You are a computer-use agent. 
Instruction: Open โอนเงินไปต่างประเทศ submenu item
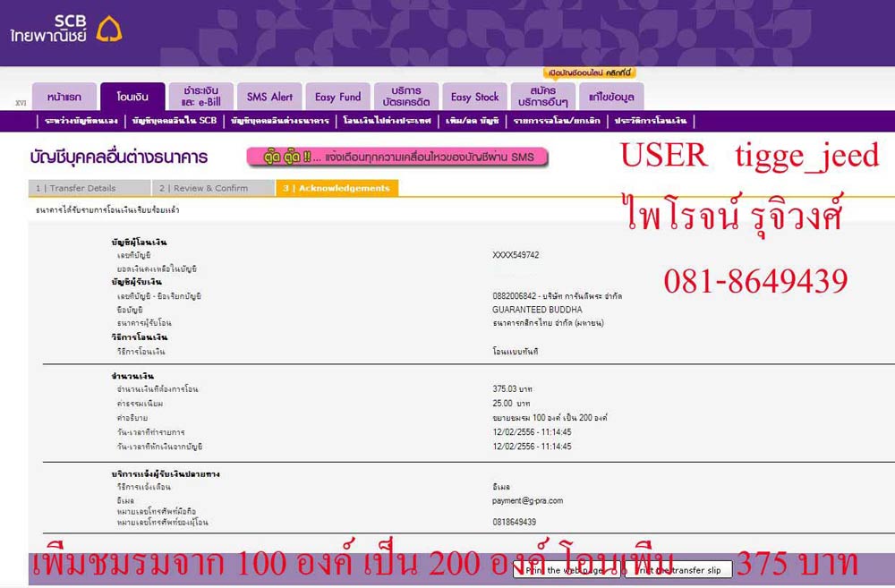[x=387, y=121]
